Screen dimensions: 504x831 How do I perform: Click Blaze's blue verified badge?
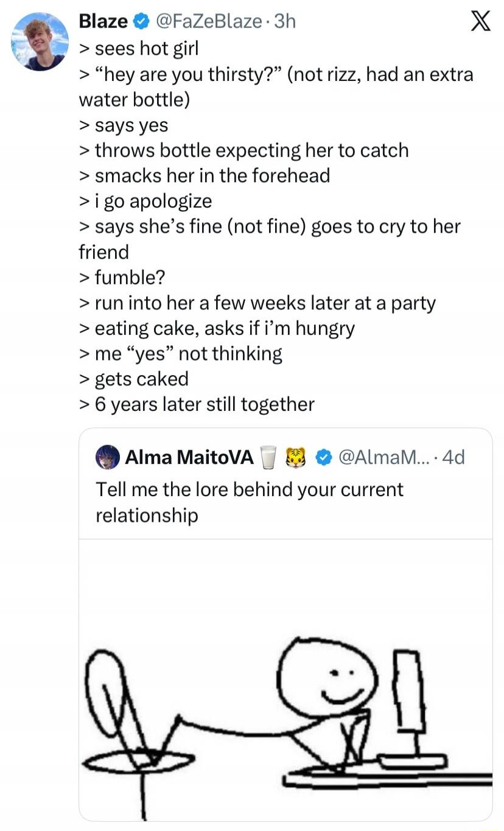141,21
